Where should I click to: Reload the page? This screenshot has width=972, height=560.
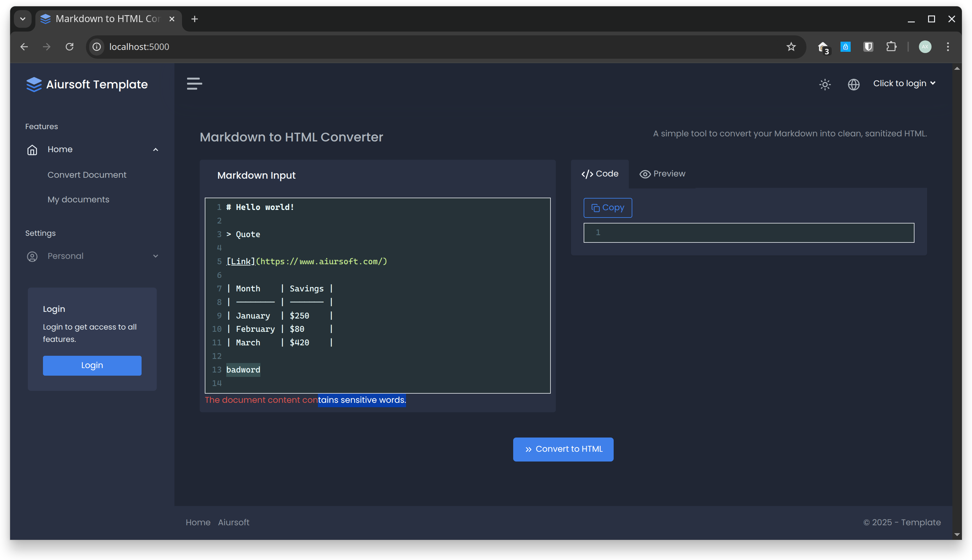(70, 47)
